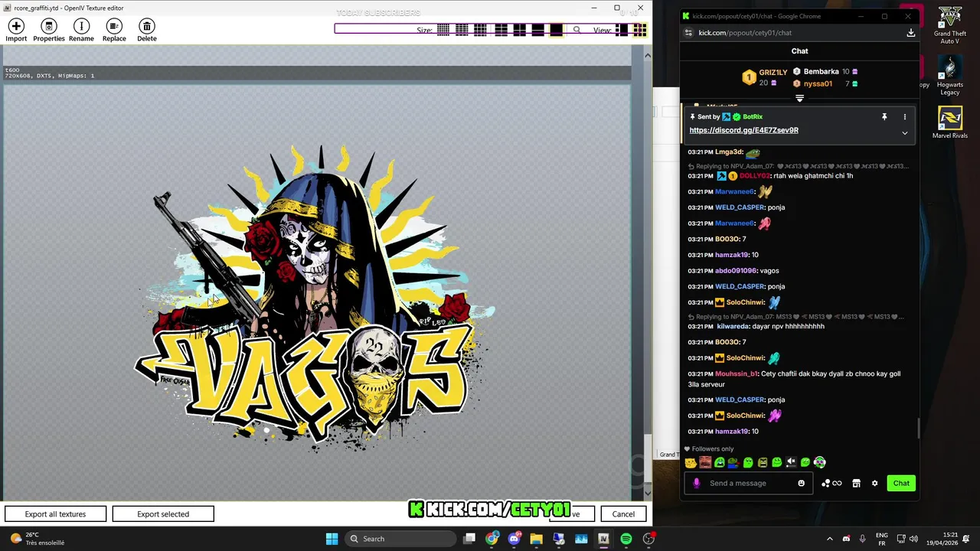Open Spotify from the taskbar

point(626,539)
